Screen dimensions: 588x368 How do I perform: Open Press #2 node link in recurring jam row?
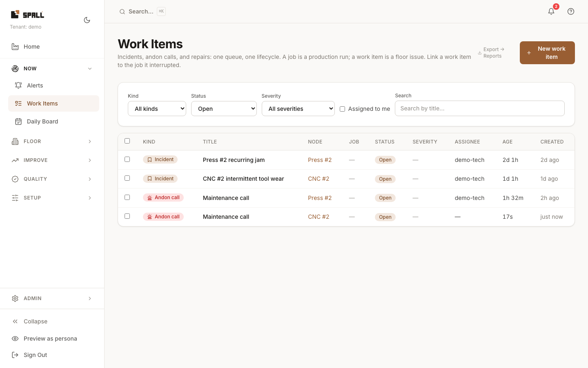point(320,160)
